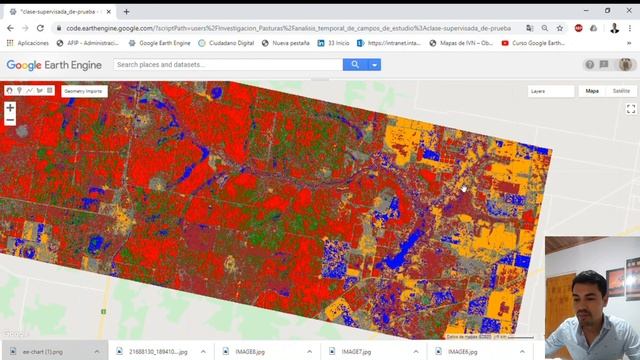Open downloaded file 21688130_189410...jpg
Image resolution: width=640 pixels, height=360 pixels.
(x=153, y=351)
